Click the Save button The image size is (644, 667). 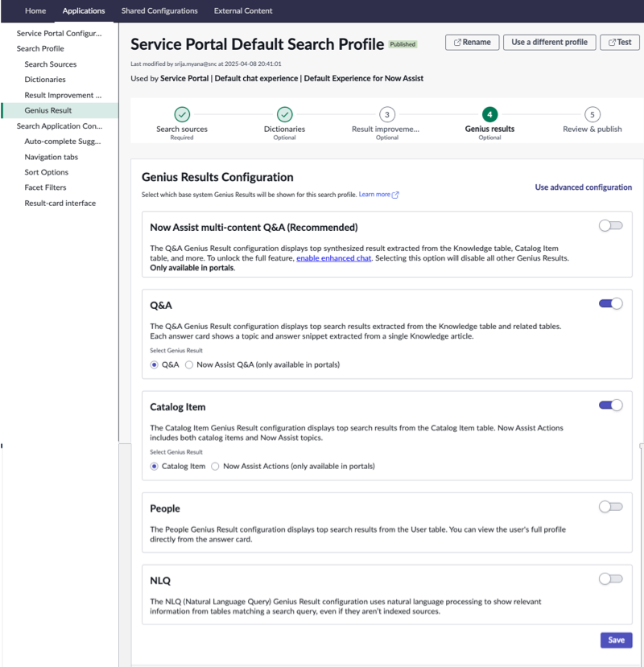tap(616, 640)
